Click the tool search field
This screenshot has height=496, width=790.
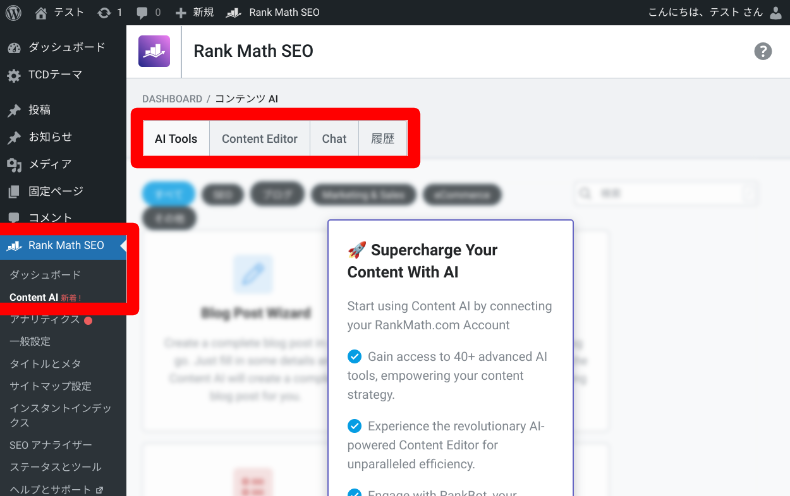[670, 193]
